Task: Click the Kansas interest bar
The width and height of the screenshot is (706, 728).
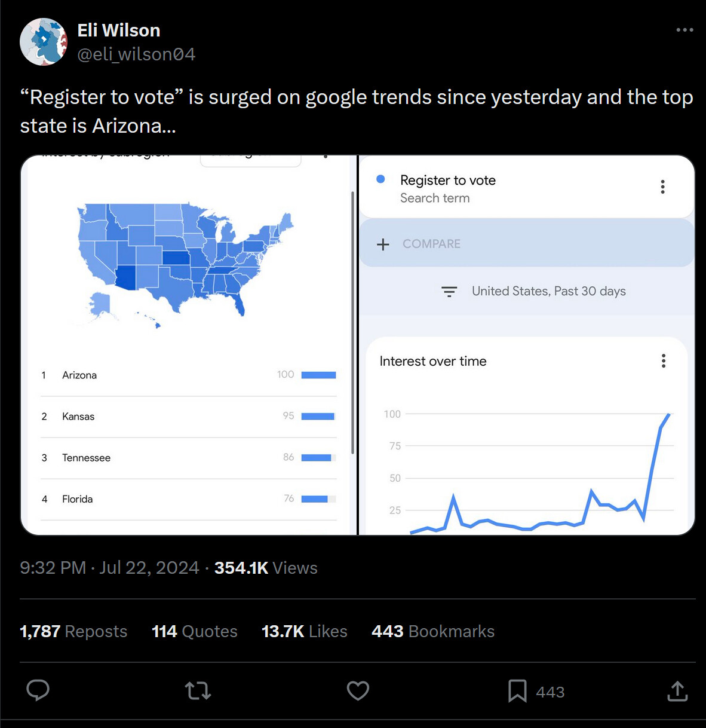Action: tap(318, 417)
